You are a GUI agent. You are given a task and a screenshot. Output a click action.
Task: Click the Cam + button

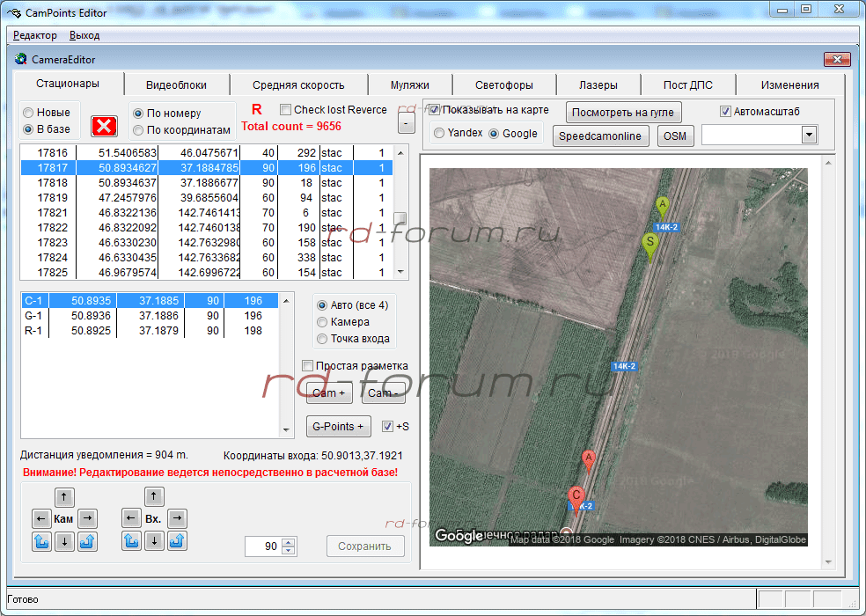[328, 392]
